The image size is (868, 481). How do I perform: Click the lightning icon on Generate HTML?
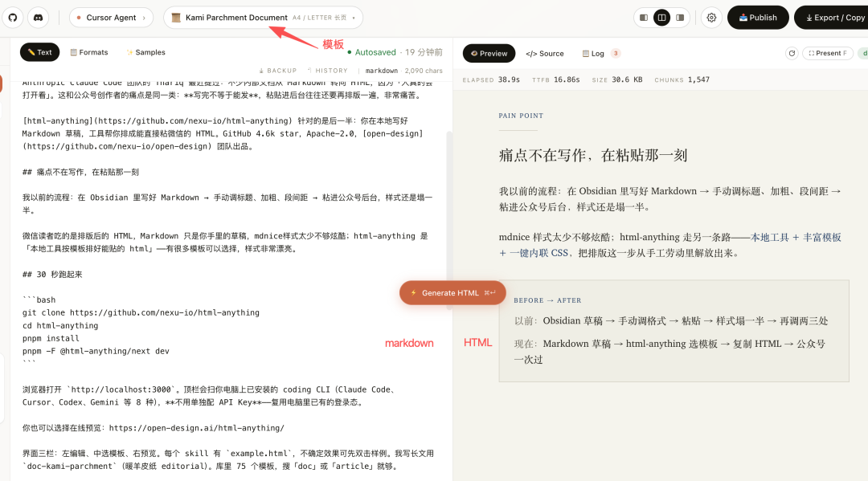pyautogui.click(x=414, y=293)
